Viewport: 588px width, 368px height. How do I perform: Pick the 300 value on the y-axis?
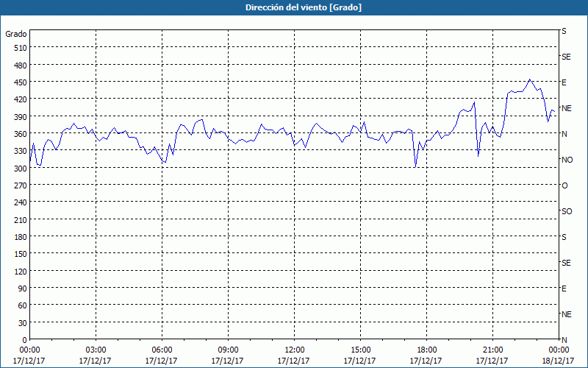[21, 169]
